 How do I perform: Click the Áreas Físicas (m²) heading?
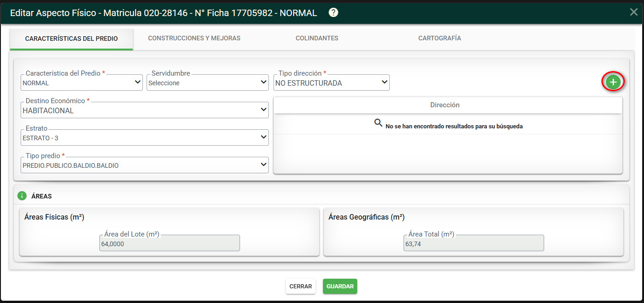(x=54, y=217)
